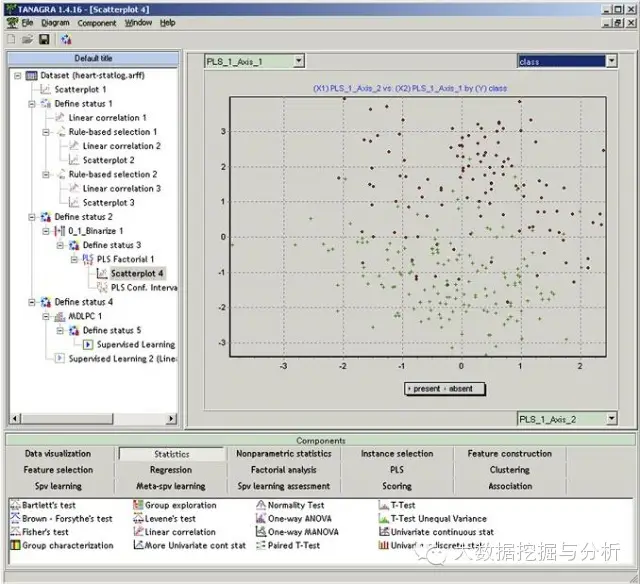Open the PLS_1_Axis_2 dropdown arrow
Image resolution: width=640 pixels, height=584 pixels.
pyautogui.click(x=611, y=418)
